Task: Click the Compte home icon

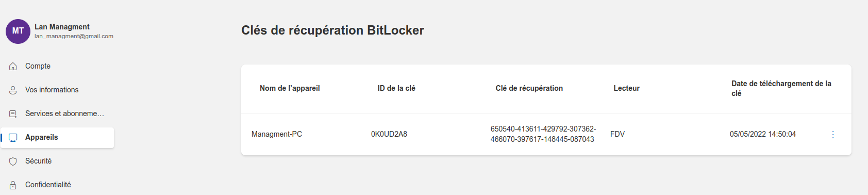Action: (x=13, y=66)
